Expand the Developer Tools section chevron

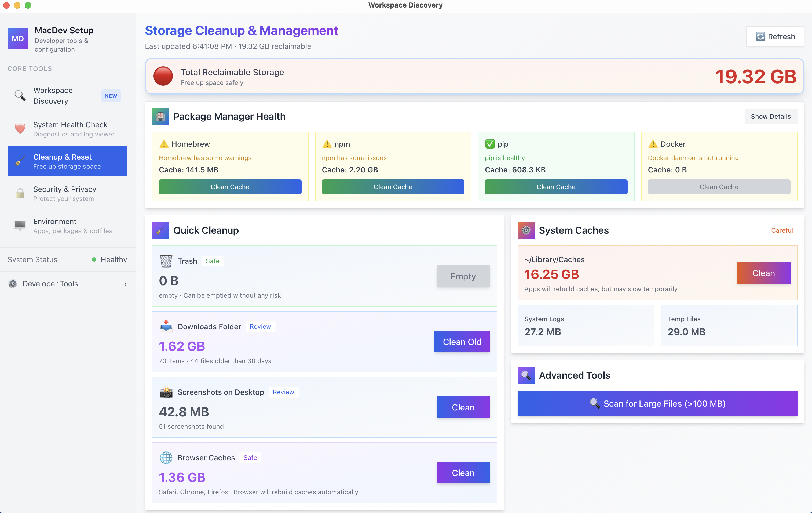[x=126, y=284]
